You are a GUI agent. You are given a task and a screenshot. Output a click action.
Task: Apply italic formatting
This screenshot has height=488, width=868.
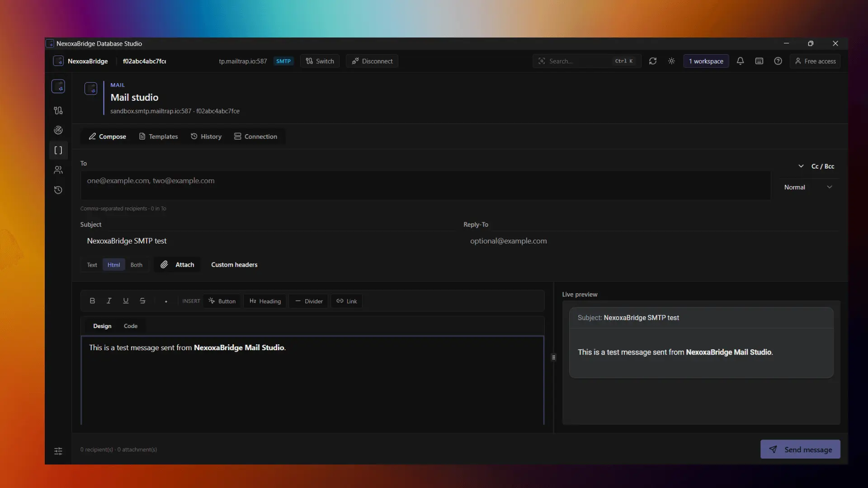109,301
